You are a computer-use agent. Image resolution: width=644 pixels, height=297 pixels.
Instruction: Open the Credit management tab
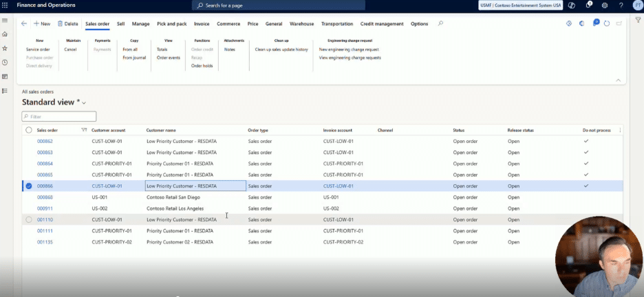point(382,24)
